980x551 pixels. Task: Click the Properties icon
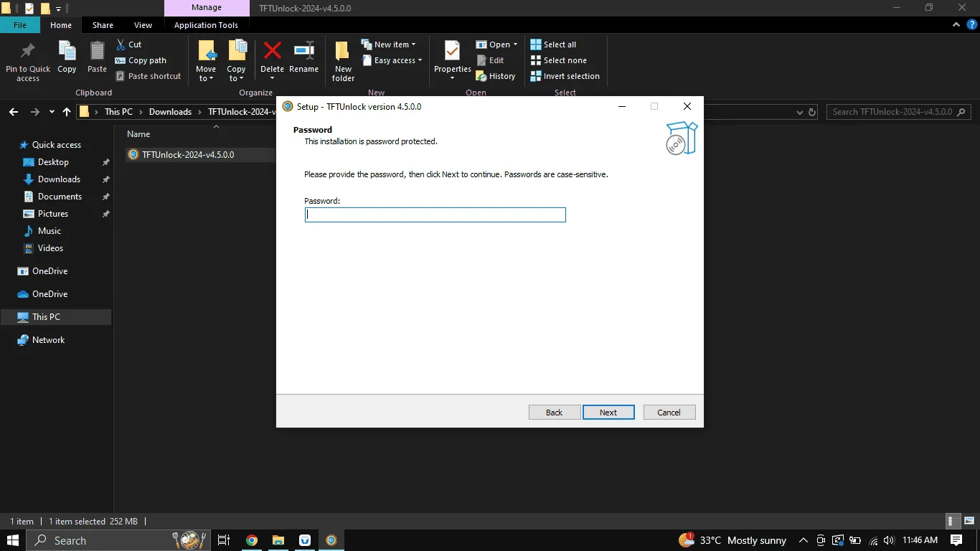(x=452, y=51)
